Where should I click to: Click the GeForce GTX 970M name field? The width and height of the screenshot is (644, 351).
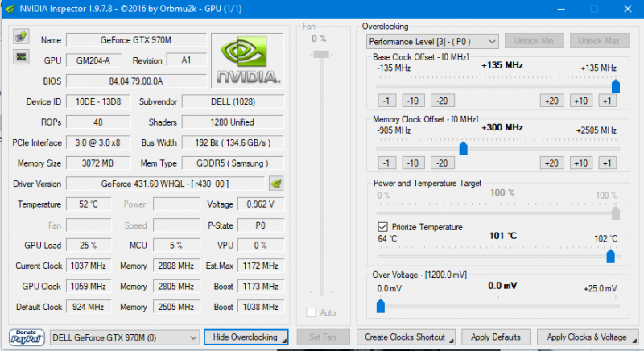click(136, 39)
